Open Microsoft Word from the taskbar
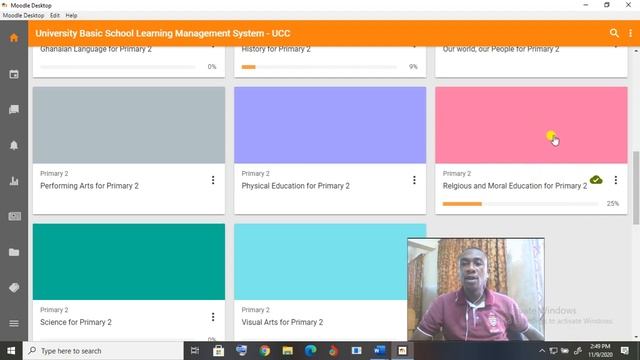 coord(380,351)
